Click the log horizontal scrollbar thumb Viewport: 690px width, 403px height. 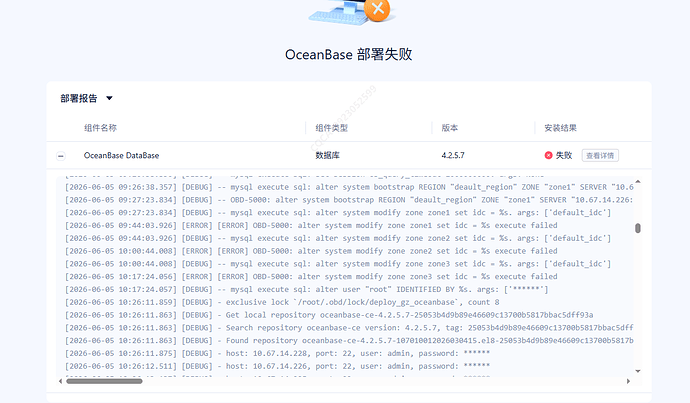pyautogui.click(x=104, y=381)
